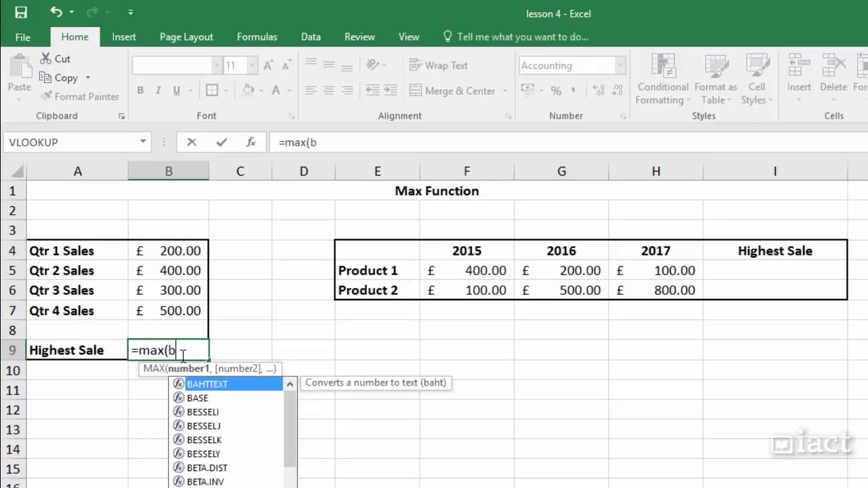The width and height of the screenshot is (868, 488).
Task: Toggle Bold formatting
Action: click(x=140, y=91)
